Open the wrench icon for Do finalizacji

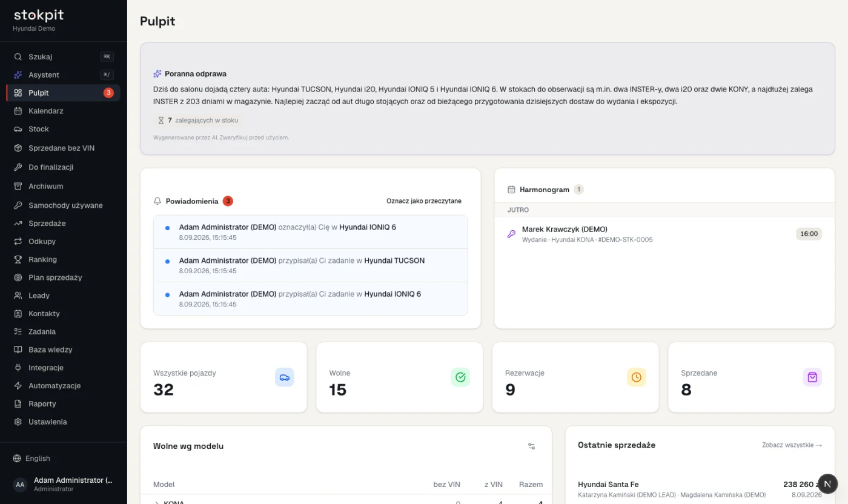point(18,167)
